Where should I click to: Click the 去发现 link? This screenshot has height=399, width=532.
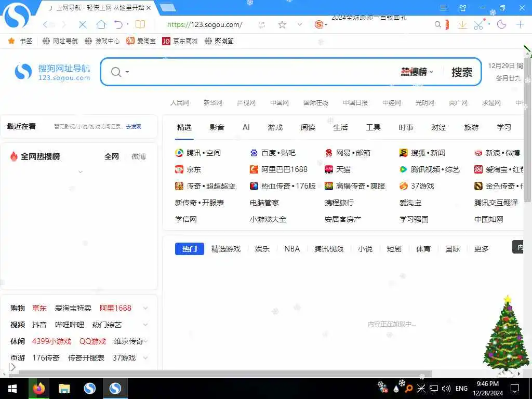[134, 127]
